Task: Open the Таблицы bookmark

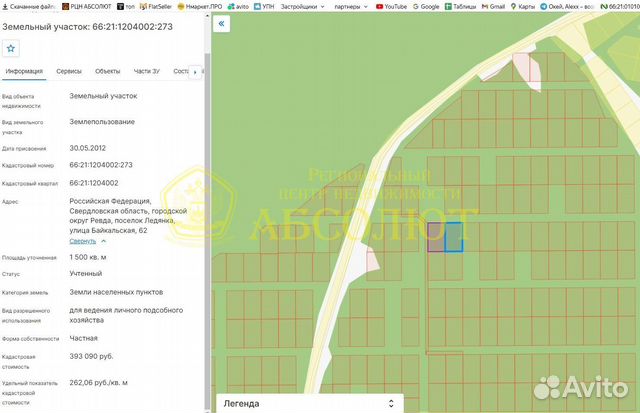Action: [x=460, y=7]
